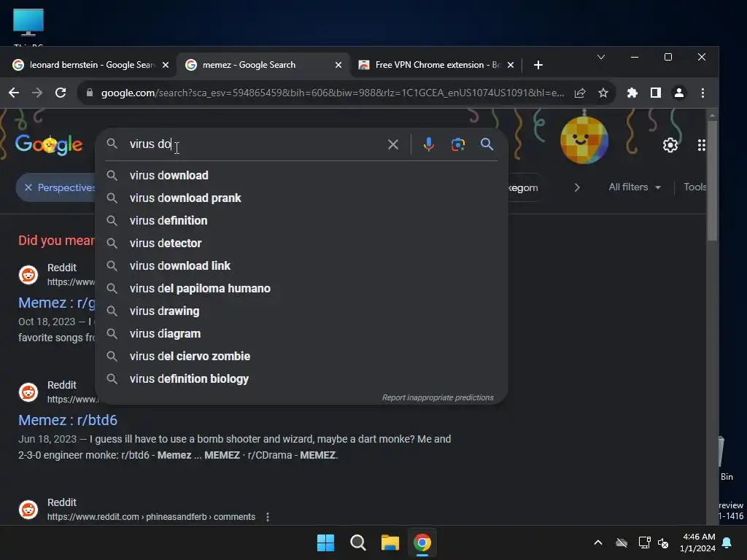Select suggestion virus definition biology
The image size is (747, 560).
point(301,379)
